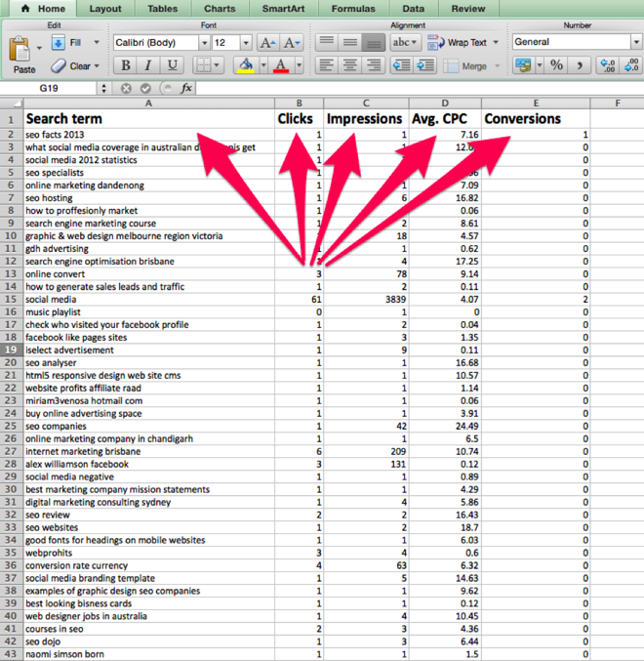The width and height of the screenshot is (644, 661).
Task: Open the font size dropdown
Action: coord(246,43)
